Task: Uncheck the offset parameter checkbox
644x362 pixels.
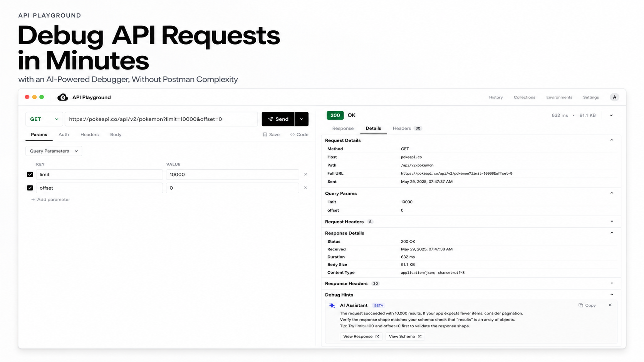Action: coord(30,188)
